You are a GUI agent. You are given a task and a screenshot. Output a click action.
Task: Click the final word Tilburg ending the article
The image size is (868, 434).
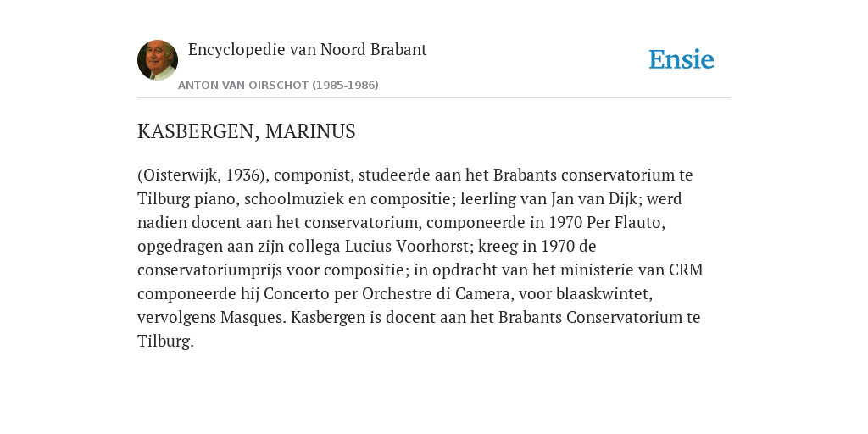point(164,342)
